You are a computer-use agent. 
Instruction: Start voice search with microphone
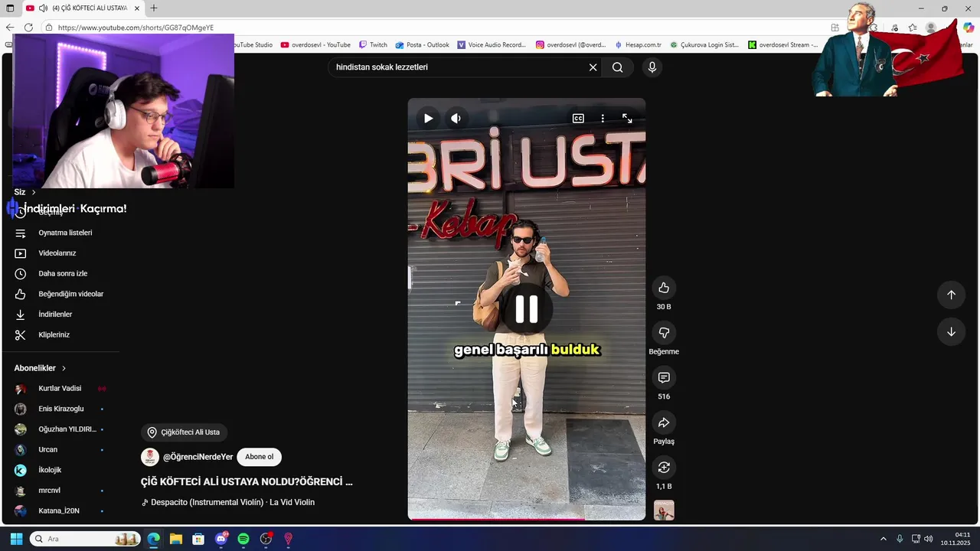[x=652, y=67]
